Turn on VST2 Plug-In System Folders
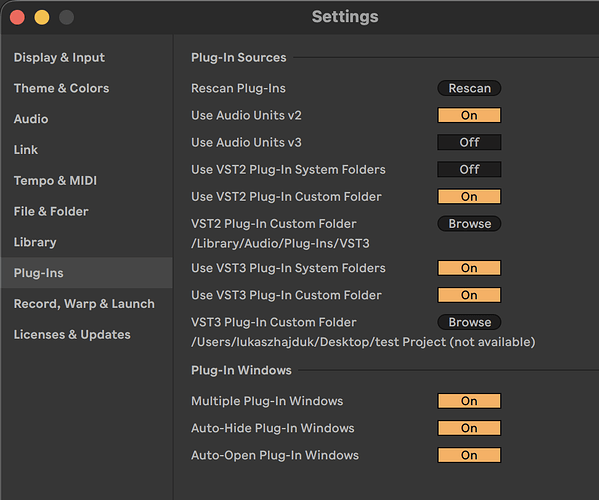The image size is (599, 500). (469, 170)
